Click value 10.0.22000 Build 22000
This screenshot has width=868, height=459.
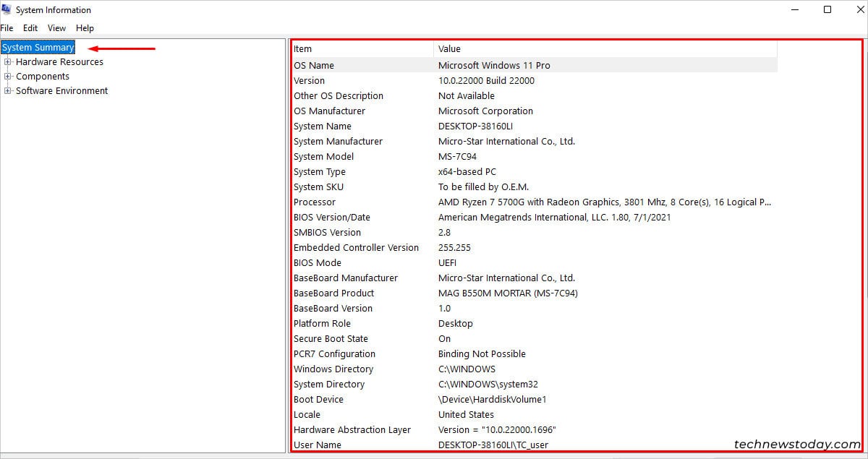pyautogui.click(x=486, y=80)
